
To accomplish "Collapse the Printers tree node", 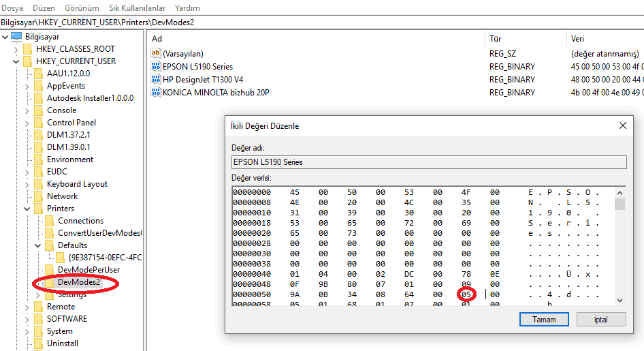I will (x=27, y=209).
